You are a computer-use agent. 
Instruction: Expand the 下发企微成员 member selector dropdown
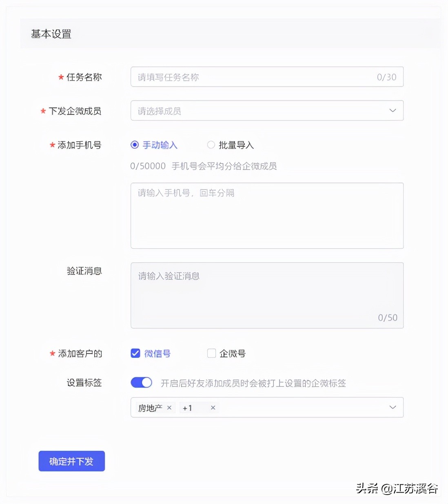point(267,110)
